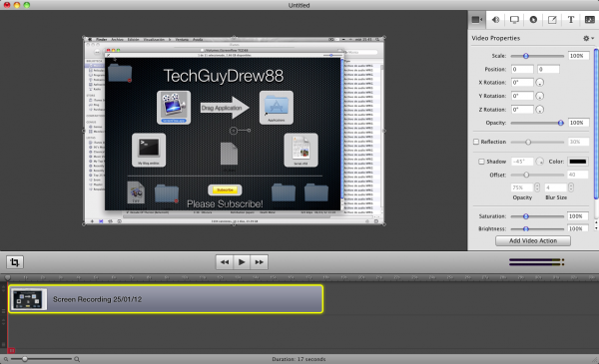Edit the Scale percentage field
The image size is (599, 364).
point(578,56)
